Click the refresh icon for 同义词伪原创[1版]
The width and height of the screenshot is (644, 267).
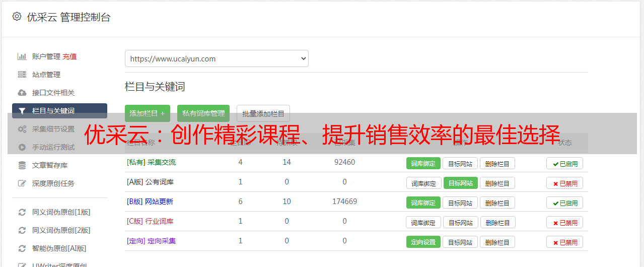[x=22, y=212]
